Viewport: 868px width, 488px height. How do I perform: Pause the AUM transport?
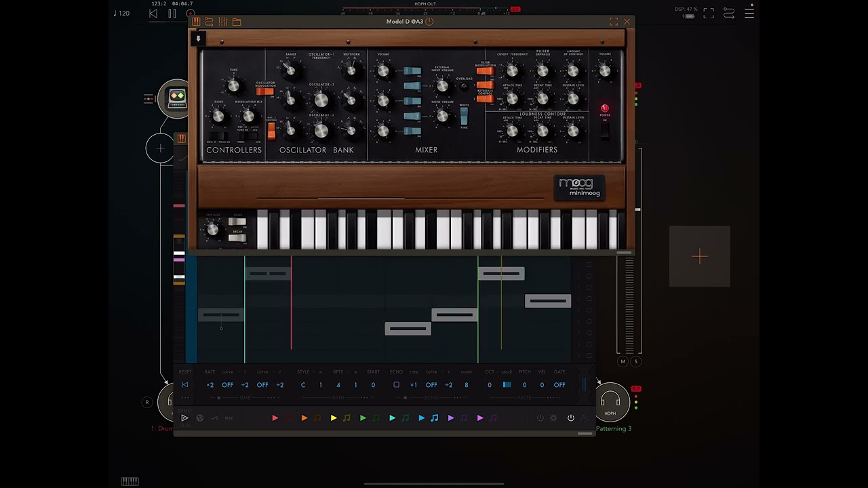coord(172,14)
